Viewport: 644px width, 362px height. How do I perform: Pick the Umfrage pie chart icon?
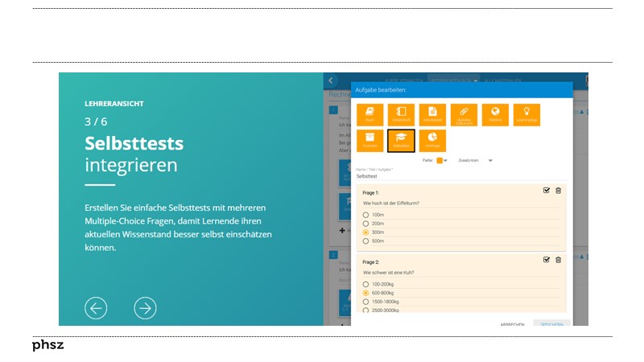coord(432,140)
